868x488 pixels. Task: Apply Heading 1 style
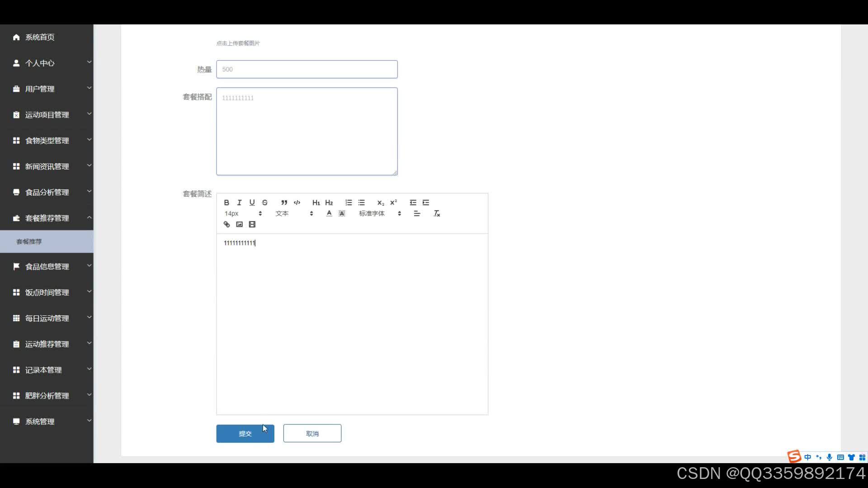click(316, 202)
